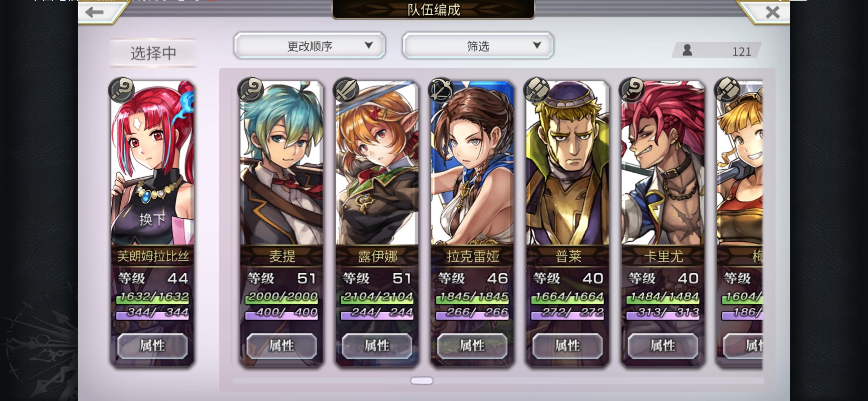View 属性 of 拉克雷娅
Viewport: 868px width, 401px height.
click(x=472, y=346)
